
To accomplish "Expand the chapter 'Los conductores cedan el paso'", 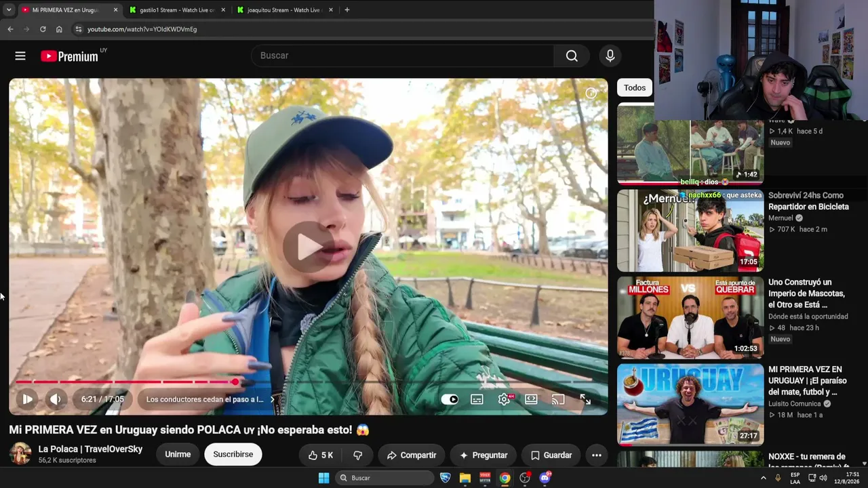I will [x=211, y=399].
